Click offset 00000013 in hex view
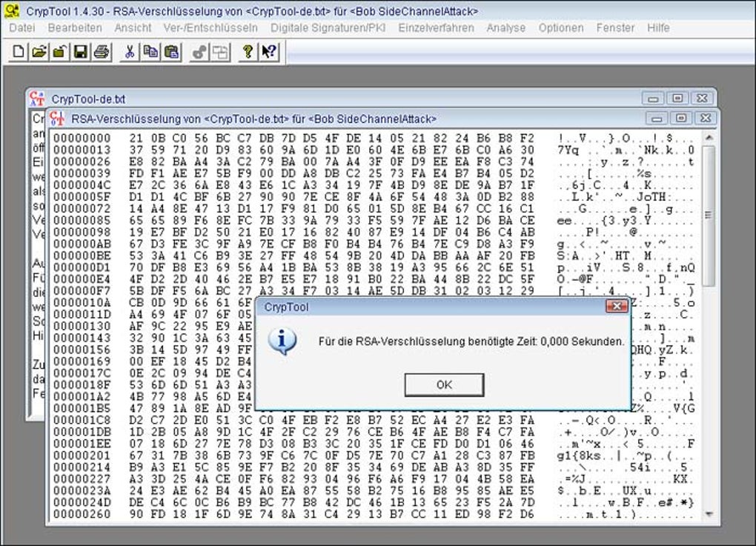Screen dimensions: 756x546 82,150
